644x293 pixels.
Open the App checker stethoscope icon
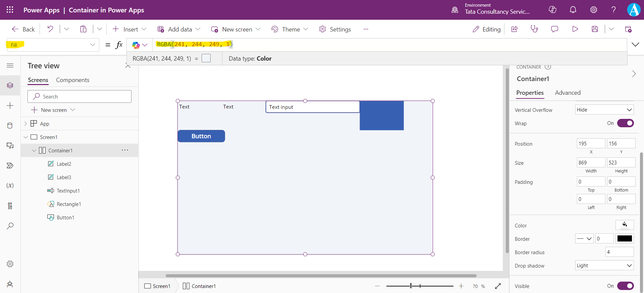[534, 29]
